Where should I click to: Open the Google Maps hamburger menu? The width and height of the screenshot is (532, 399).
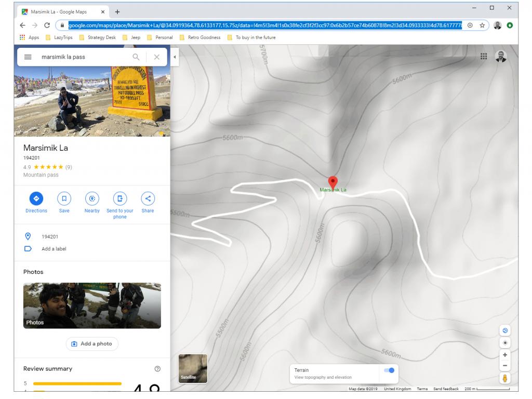point(28,57)
